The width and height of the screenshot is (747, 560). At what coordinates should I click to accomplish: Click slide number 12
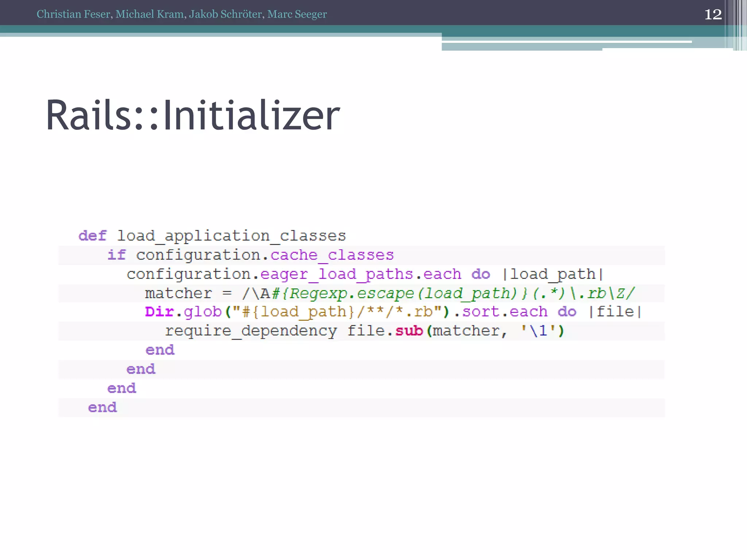coord(713,15)
